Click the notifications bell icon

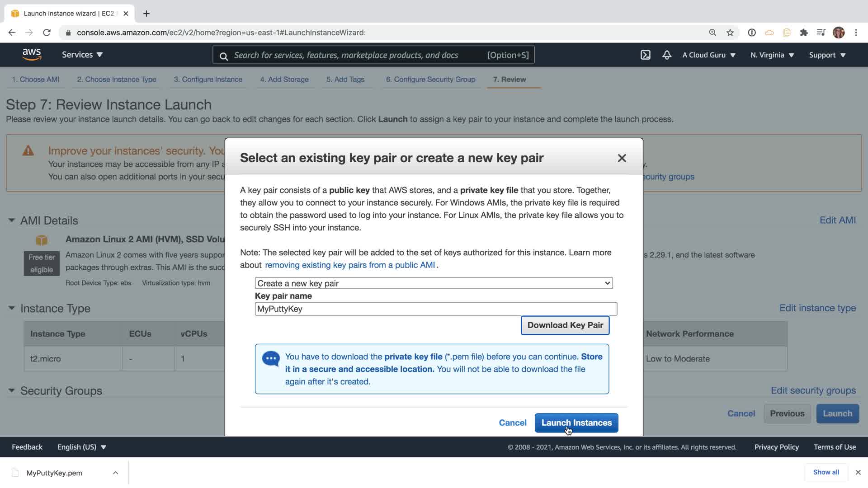click(x=667, y=55)
